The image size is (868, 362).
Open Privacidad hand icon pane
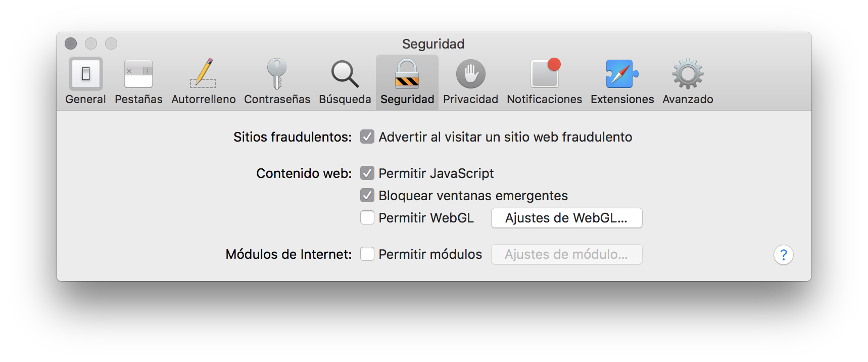pyautogui.click(x=470, y=82)
